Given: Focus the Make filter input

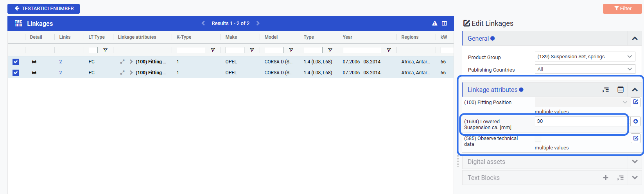Looking at the screenshot, I should click(x=235, y=50).
